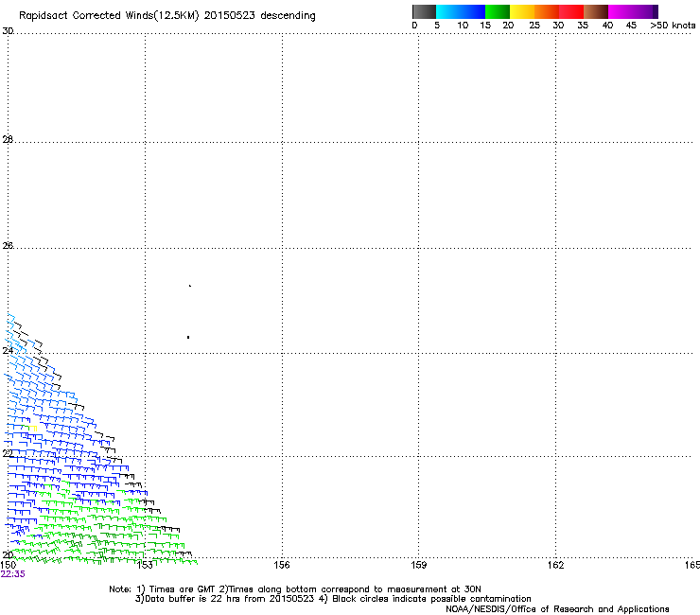Click the 'NOAA/NESDIS/Office of Research and Applications' credit
Viewport: 700px width, 615px height.
(x=557, y=609)
